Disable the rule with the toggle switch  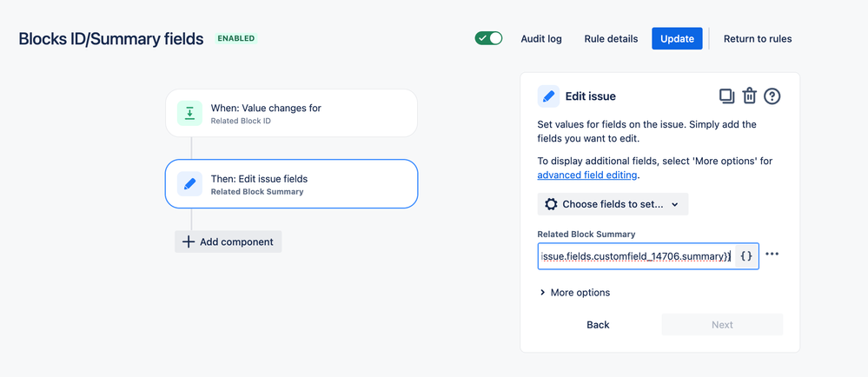[488, 38]
